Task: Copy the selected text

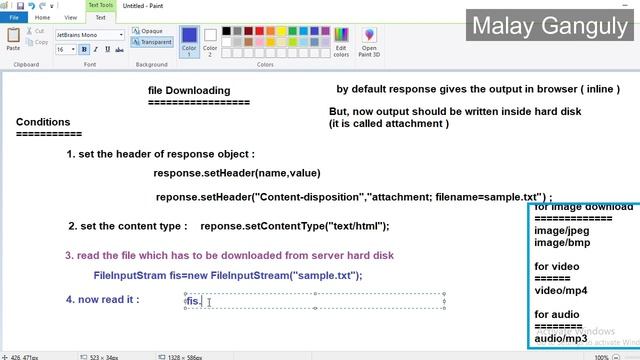Action: point(37,42)
